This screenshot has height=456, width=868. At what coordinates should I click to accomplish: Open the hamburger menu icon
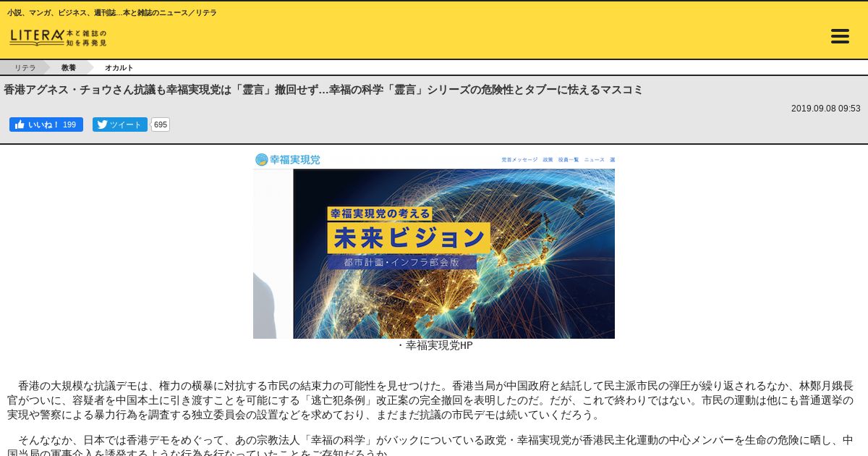(840, 36)
